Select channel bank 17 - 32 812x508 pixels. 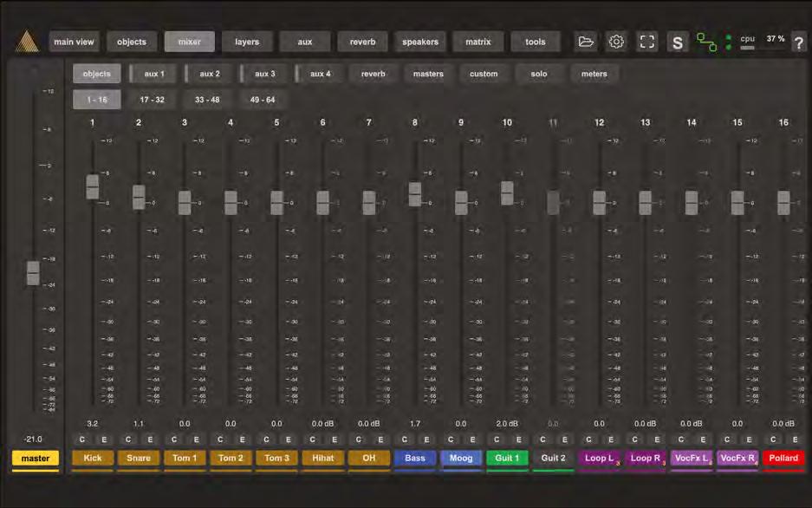(x=153, y=100)
